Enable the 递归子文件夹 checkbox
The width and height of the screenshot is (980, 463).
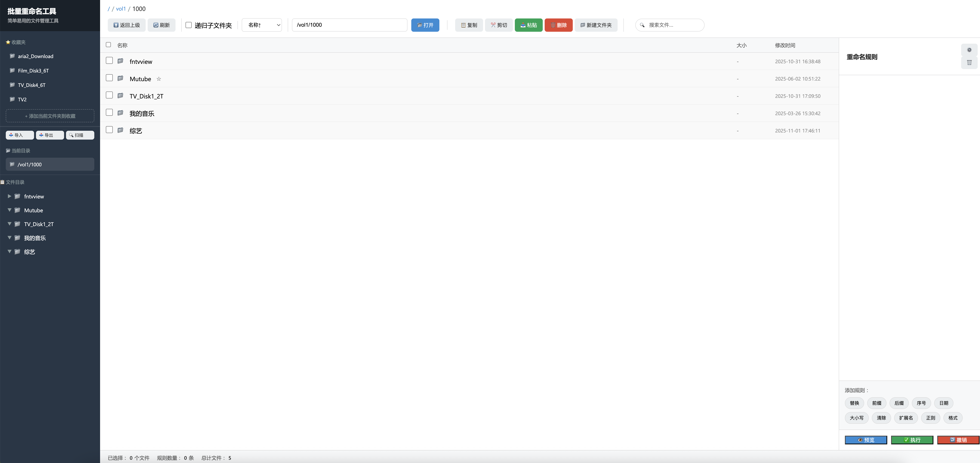tap(188, 25)
